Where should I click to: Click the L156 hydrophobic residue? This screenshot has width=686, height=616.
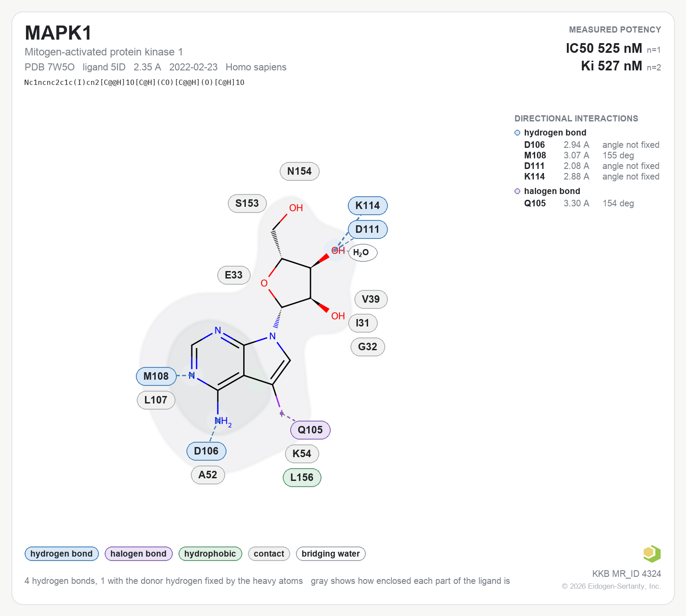click(302, 477)
